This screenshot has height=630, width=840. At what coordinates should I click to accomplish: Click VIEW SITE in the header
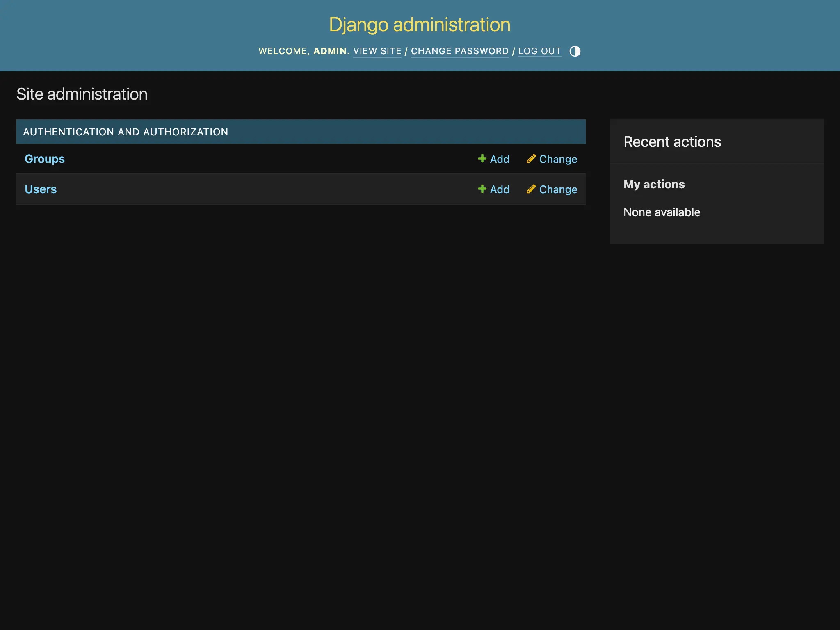[x=377, y=51]
